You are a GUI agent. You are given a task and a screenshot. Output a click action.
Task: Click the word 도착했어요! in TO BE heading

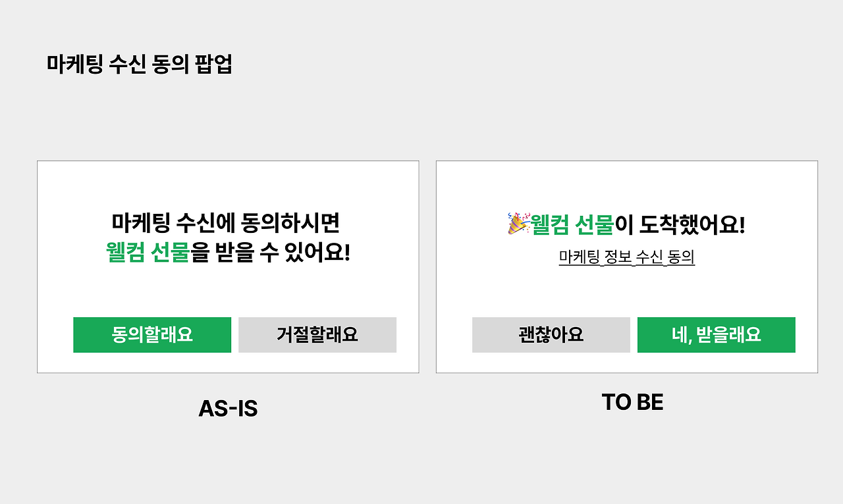[x=692, y=225]
